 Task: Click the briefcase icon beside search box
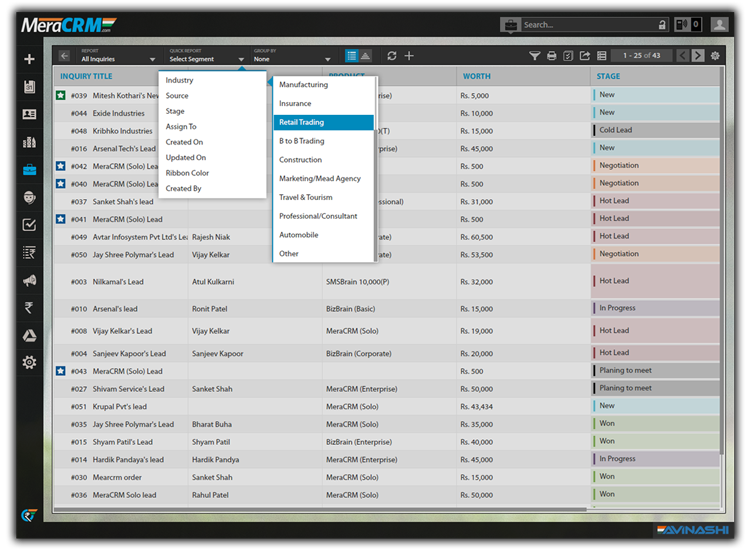click(x=511, y=25)
